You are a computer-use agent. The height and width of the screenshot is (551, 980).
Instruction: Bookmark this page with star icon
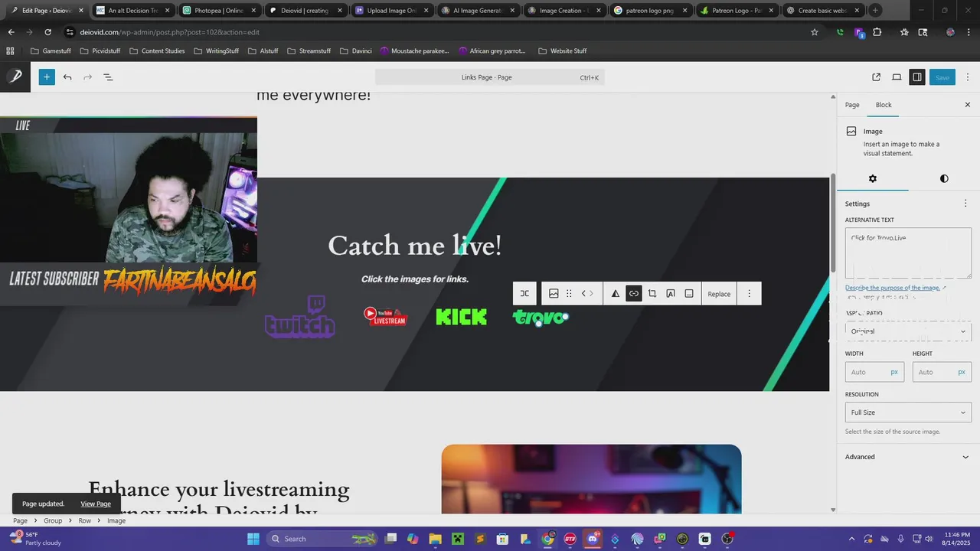(815, 32)
